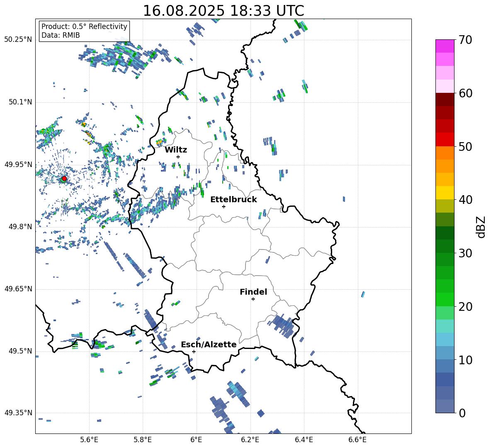
Task: Click the 20 label on colorbar
Action: 465,307
